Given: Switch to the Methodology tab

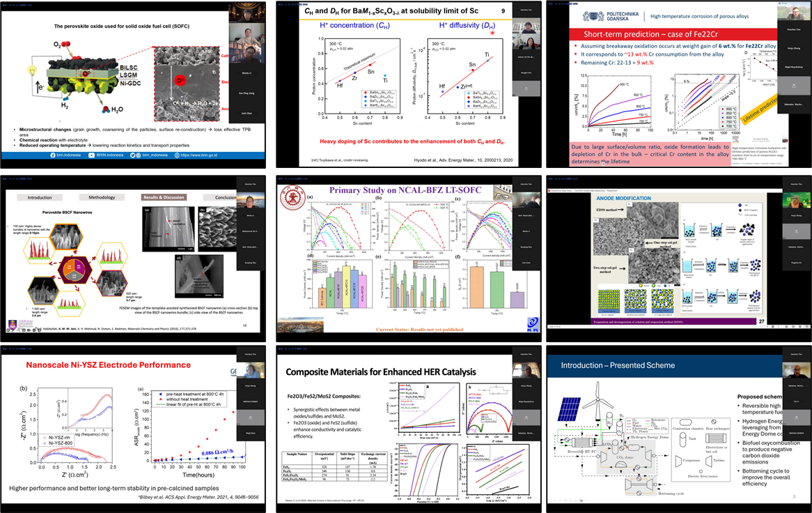Looking at the screenshot, I should pyautogui.click(x=102, y=197).
